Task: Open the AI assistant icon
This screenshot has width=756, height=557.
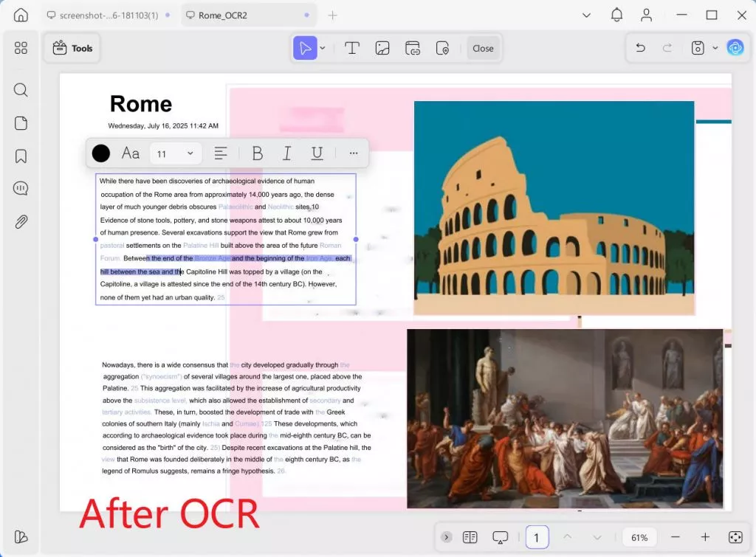Action: [735, 48]
